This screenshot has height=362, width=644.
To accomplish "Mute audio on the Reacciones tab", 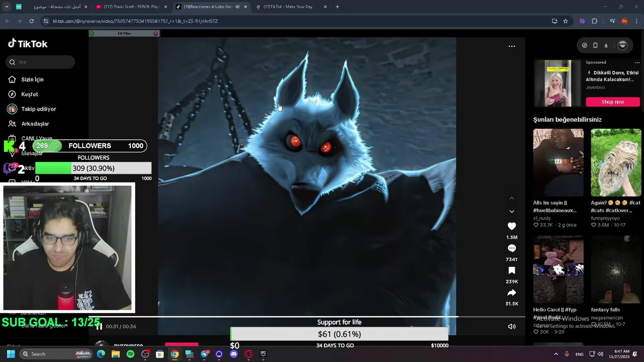I will point(237,7).
